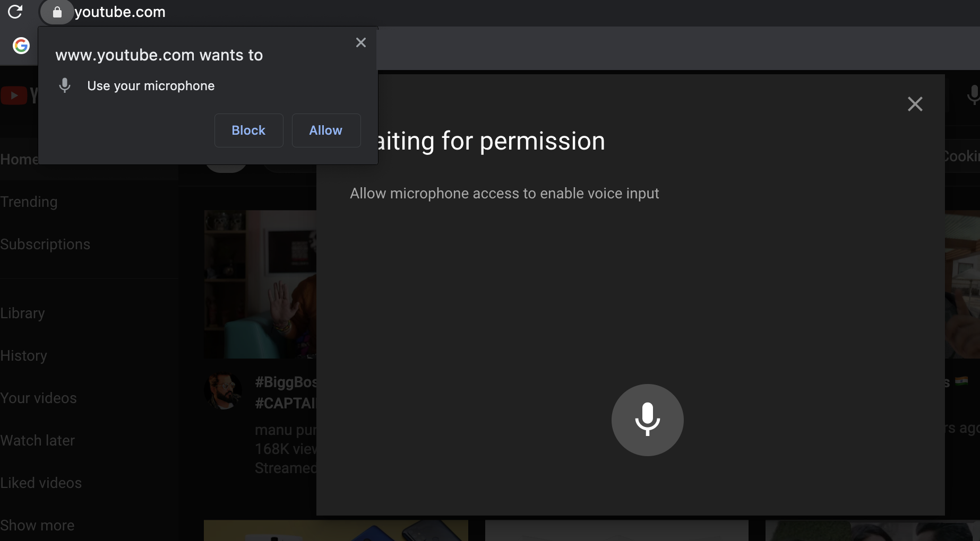Open YouTube home via the logo

tap(14, 95)
